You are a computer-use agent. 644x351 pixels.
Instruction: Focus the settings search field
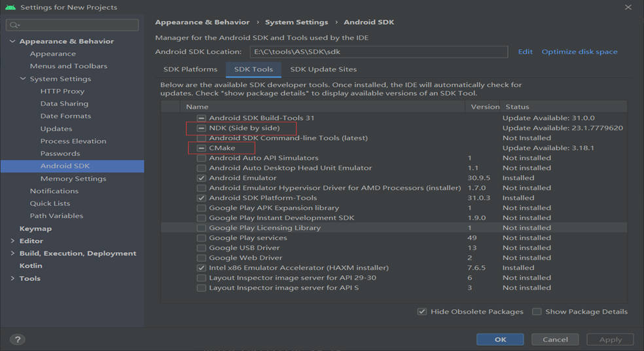click(x=72, y=25)
